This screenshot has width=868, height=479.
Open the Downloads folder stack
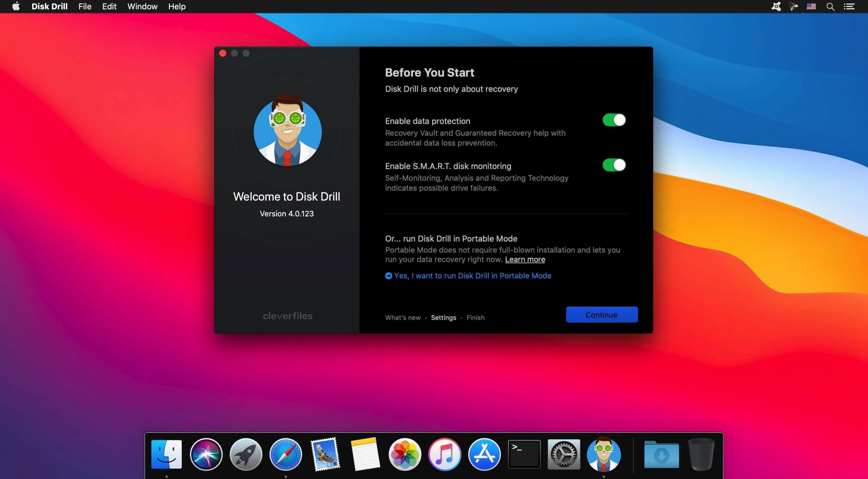coord(661,455)
